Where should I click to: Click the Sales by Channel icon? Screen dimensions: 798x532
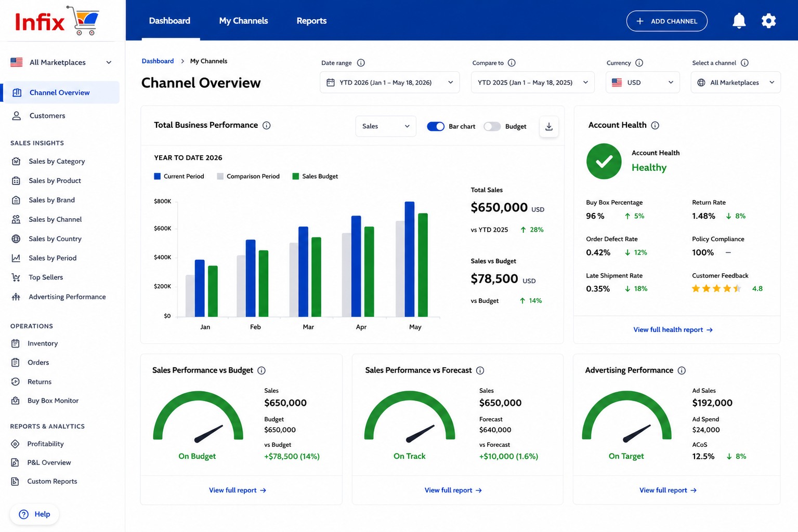[x=16, y=219]
